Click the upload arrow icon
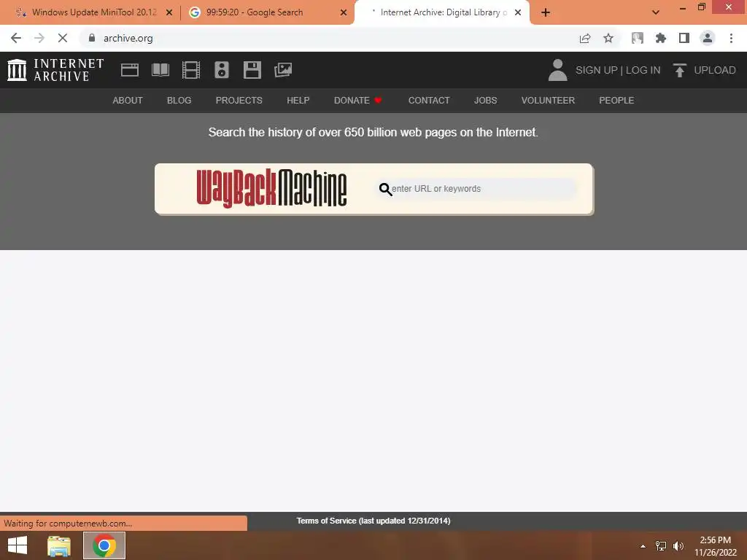Image resolution: width=747 pixels, height=560 pixels. (x=680, y=70)
